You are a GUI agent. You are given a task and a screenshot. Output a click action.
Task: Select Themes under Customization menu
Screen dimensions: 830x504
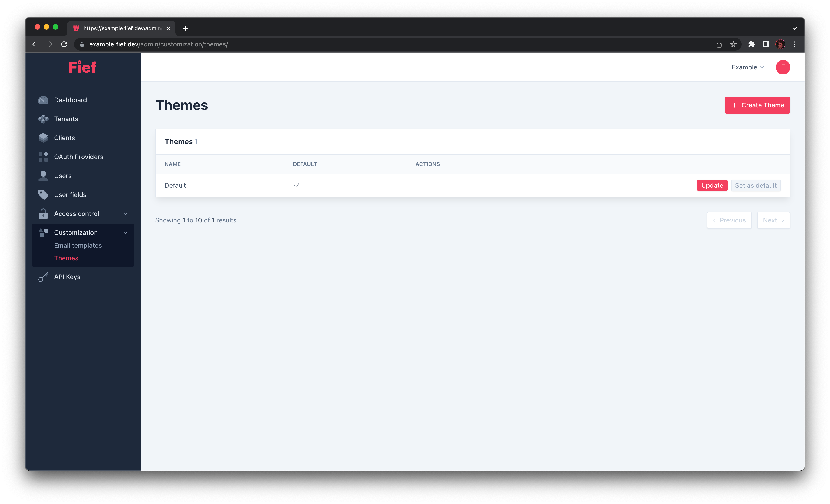pyautogui.click(x=66, y=258)
